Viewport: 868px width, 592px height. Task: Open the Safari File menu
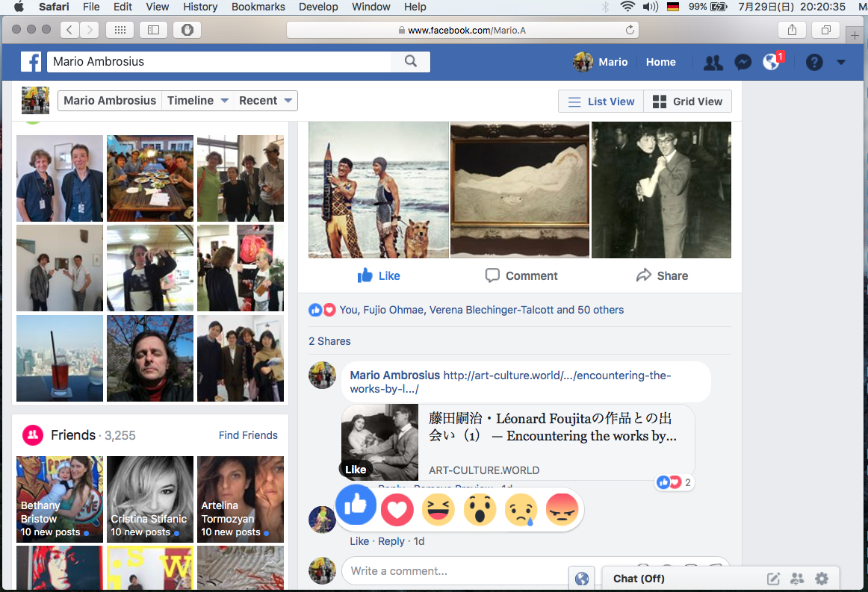(91, 7)
